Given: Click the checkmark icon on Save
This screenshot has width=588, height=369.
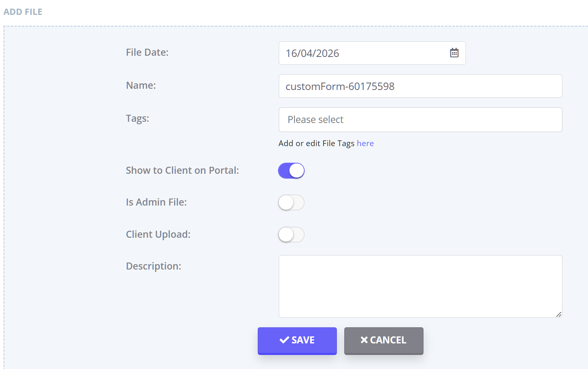Looking at the screenshot, I should click(284, 340).
